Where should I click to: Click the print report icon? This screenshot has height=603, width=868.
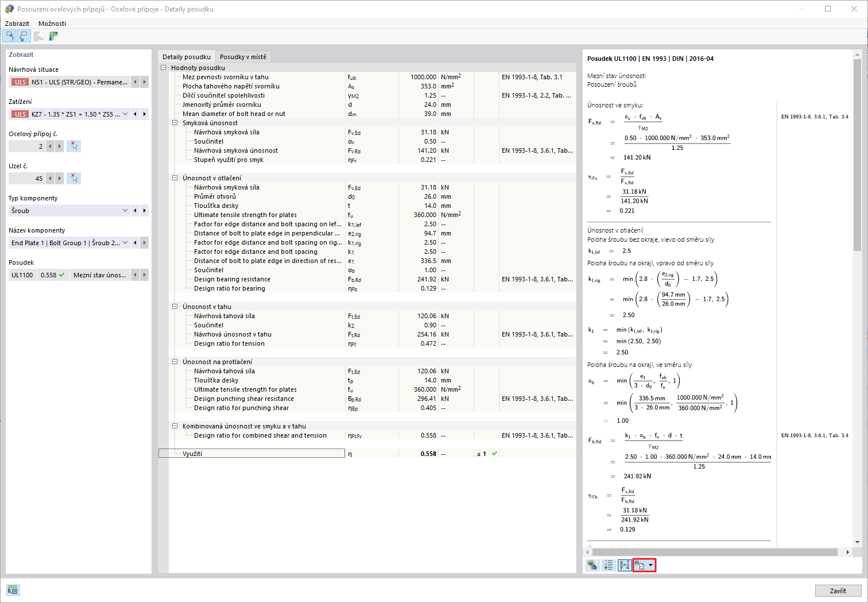pyautogui.click(x=640, y=566)
